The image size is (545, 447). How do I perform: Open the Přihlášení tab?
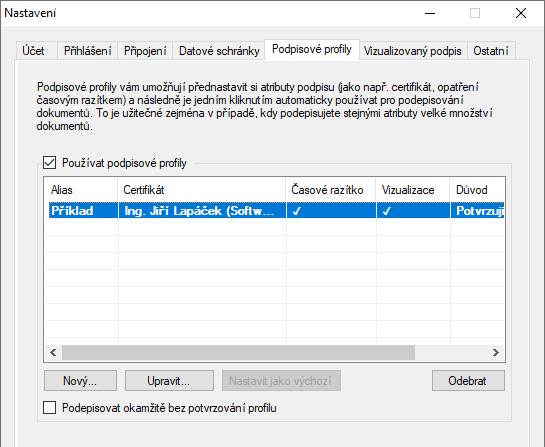(87, 51)
